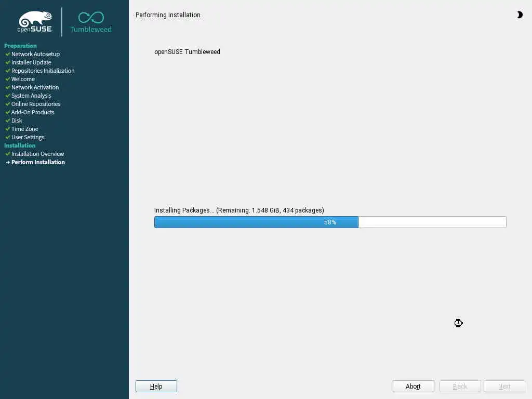This screenshot has width=532, height=399.
Task: Click the checkmark beside Time Zone
Action: (7, 129)
